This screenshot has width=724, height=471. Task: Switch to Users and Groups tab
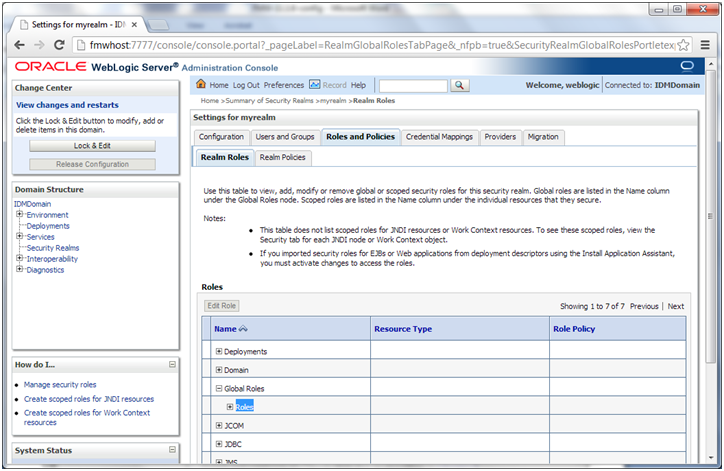point(285,137)
